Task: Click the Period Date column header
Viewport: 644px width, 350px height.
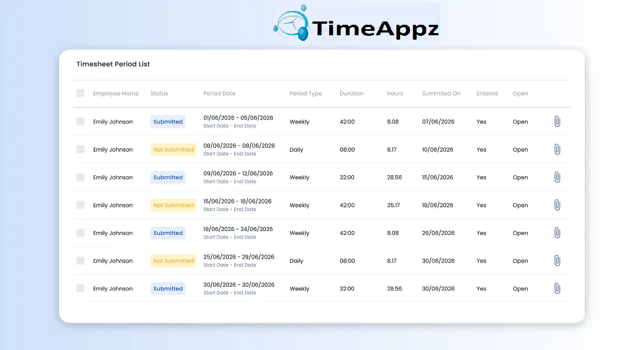Action: coord(219,93)
